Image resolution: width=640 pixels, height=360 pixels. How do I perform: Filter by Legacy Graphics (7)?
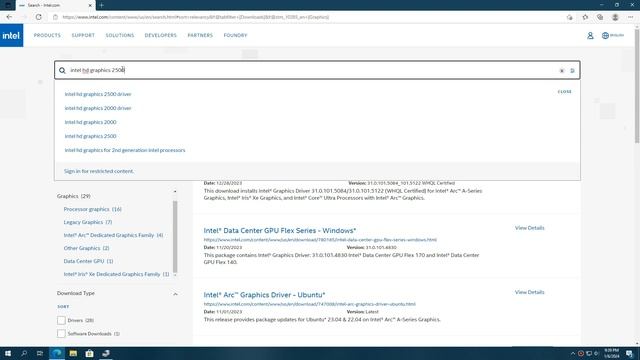point(88,222)
